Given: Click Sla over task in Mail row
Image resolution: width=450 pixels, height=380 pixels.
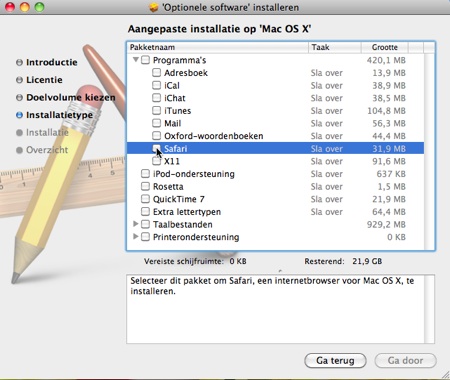Looking at the screenshot, I should [327, 123].
